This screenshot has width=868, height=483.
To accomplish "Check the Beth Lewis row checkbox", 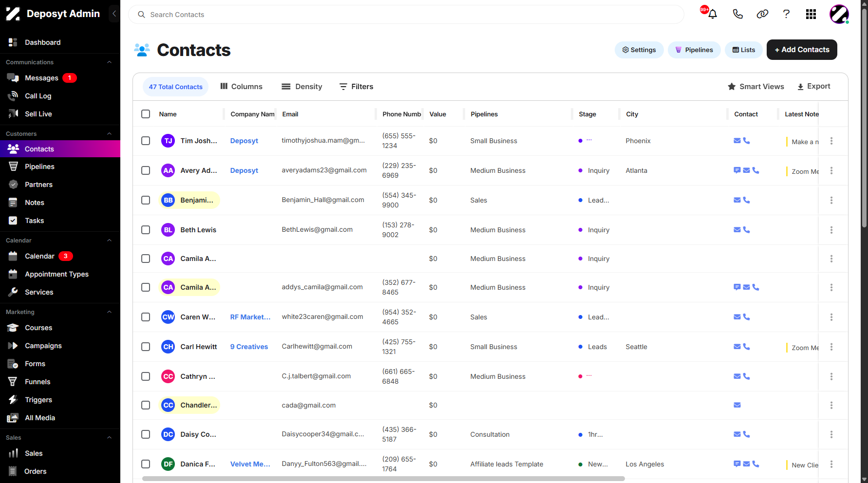I will point(146,230).
